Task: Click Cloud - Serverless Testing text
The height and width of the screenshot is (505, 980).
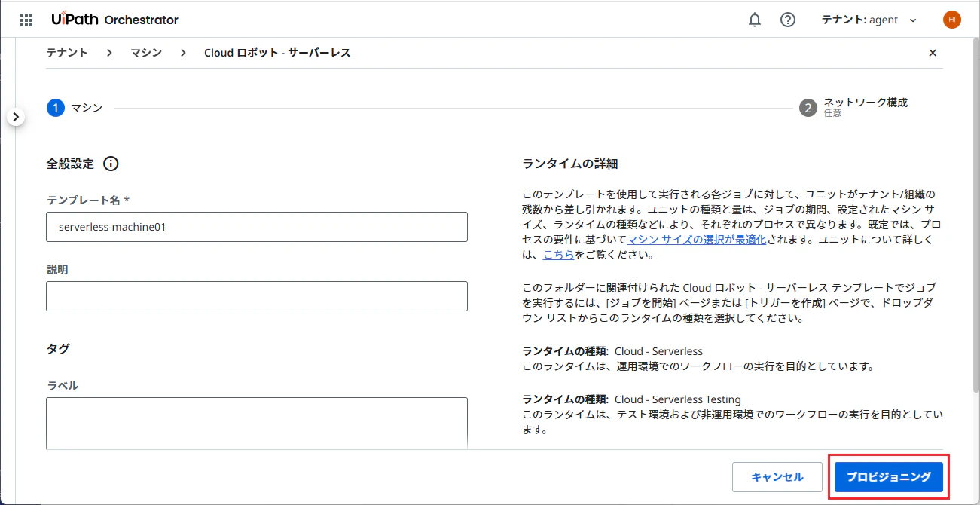Action: pos(678,399)
